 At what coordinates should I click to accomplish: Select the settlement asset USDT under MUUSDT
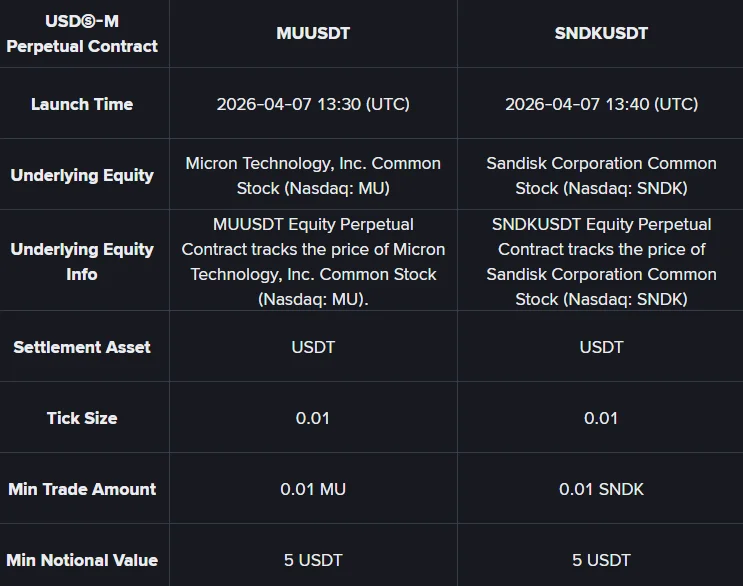[x=313, y=347]
